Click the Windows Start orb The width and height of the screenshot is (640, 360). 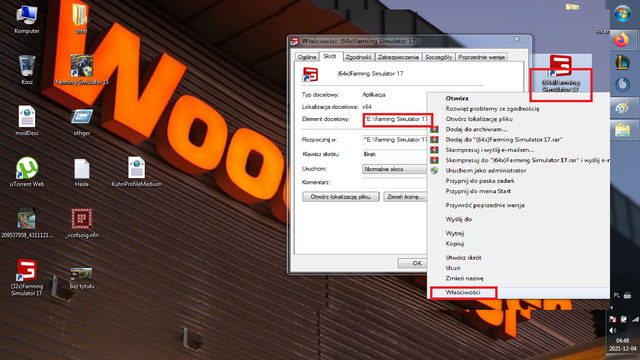coord(622,14)
